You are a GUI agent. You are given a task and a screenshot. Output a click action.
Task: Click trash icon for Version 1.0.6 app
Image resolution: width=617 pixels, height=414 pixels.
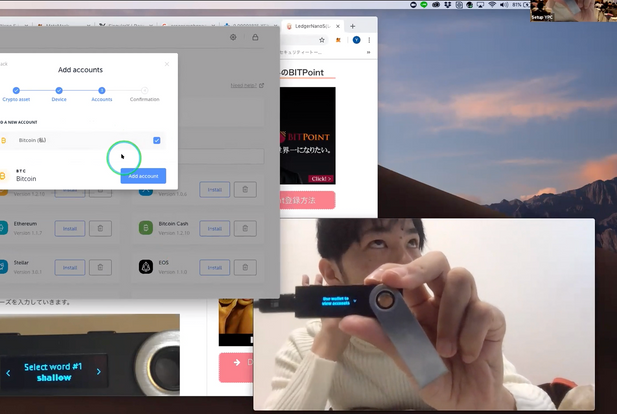tap(245, 190)
